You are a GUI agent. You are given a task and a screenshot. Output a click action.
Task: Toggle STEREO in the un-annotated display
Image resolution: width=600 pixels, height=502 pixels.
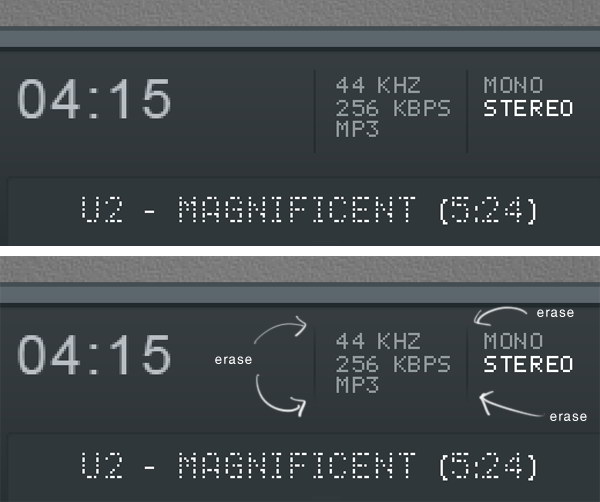pos(528,108)
